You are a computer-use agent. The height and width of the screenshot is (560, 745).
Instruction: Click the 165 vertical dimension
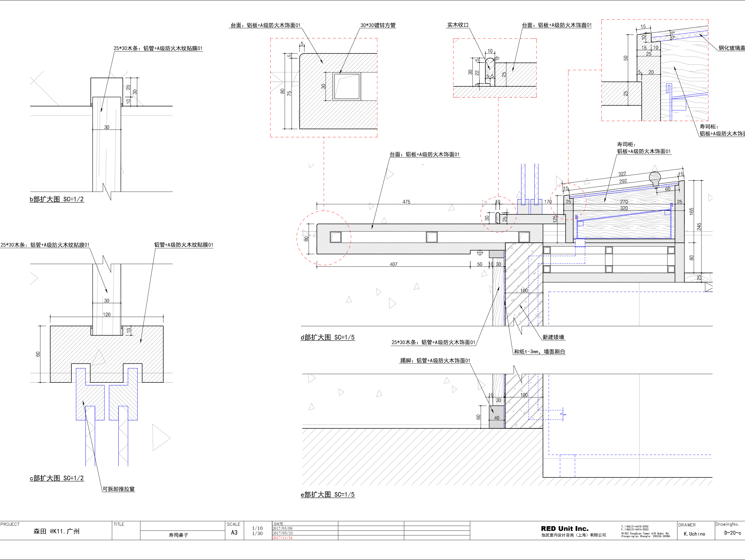(692, 211)
